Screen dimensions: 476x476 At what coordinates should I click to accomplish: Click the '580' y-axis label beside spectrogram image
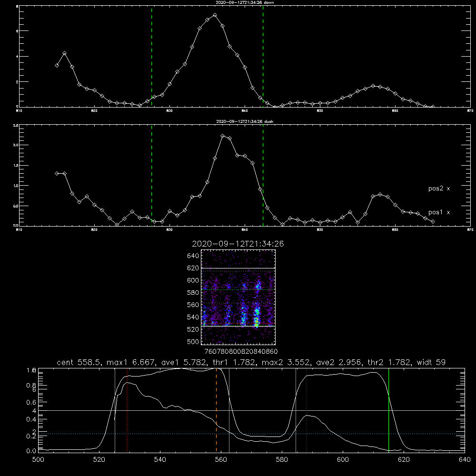(193, 293)
